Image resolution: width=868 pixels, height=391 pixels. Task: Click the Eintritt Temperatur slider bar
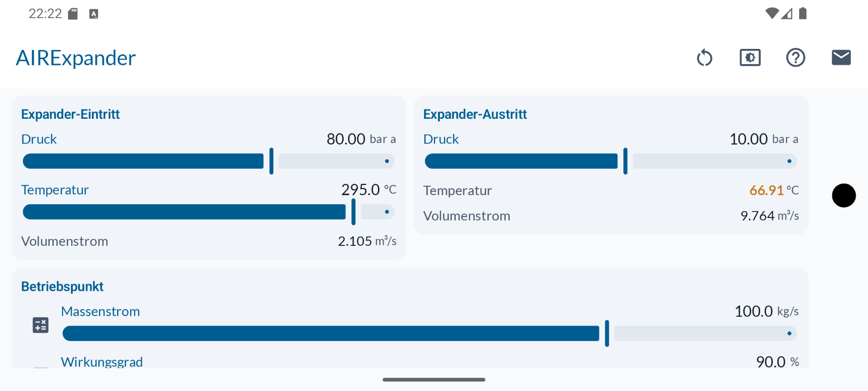208,212
